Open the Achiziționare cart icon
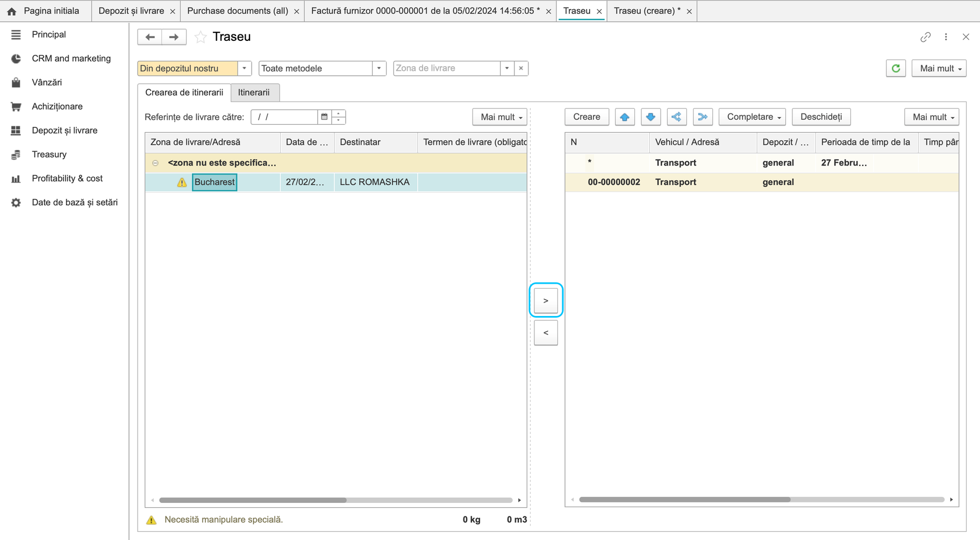This screenshot has width=980, height=540. (x=16, y=106)
